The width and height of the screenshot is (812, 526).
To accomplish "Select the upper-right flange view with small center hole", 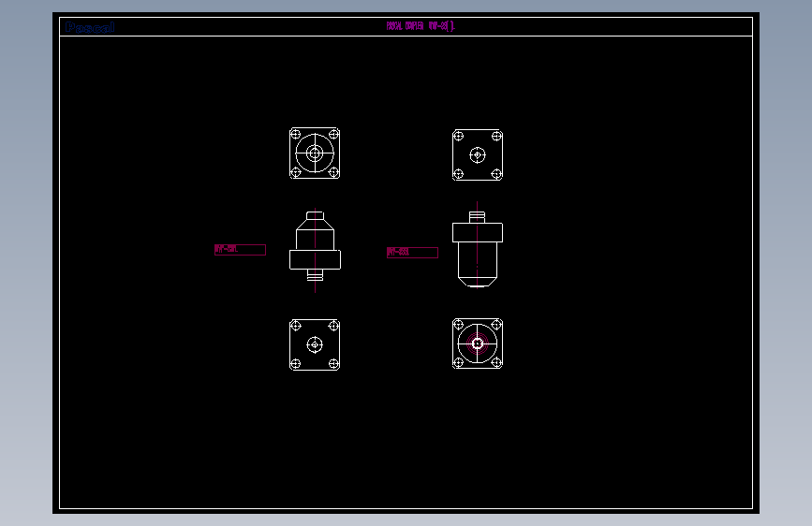I will [478, 154].
